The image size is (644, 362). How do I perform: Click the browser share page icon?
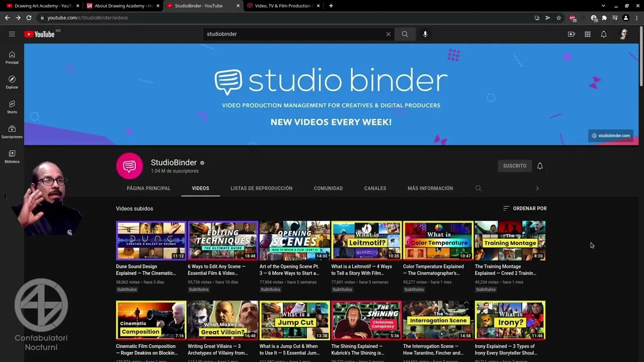point(548,18)
